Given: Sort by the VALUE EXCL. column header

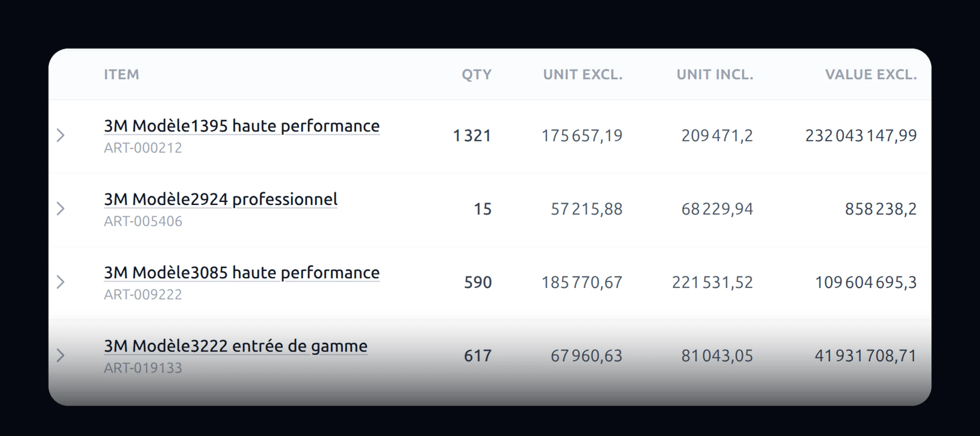Looking at the screenshot, I should (871, 74).
